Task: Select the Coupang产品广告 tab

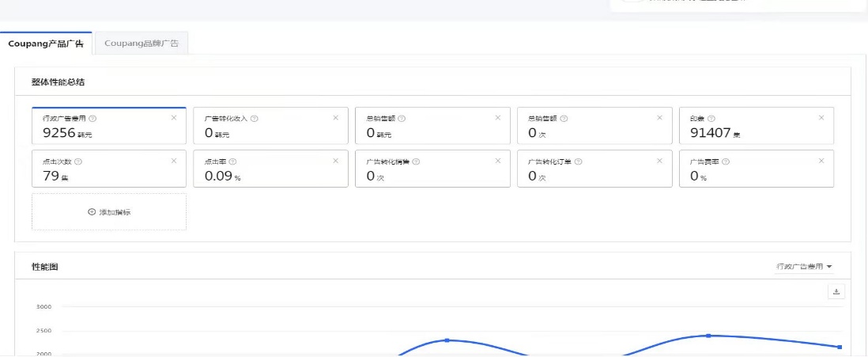Action: tap(45, 44)
